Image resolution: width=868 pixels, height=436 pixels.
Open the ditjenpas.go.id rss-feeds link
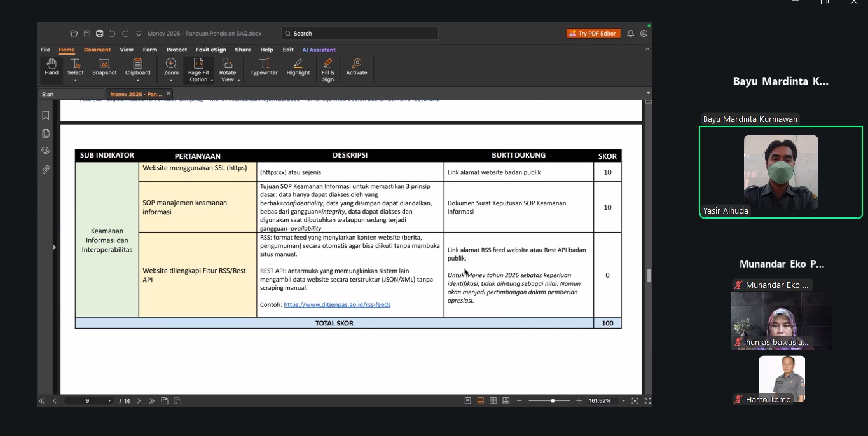(337, 305)
